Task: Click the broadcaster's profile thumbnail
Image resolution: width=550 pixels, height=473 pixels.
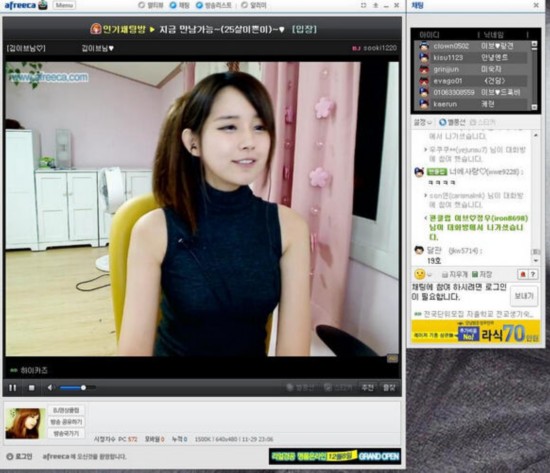Action: click(25, 423)
